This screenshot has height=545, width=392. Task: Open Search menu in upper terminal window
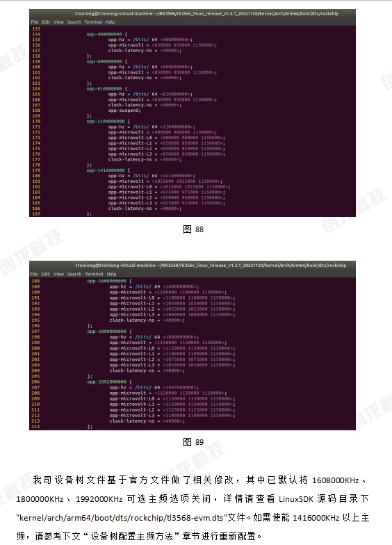[x=74, y=22]
